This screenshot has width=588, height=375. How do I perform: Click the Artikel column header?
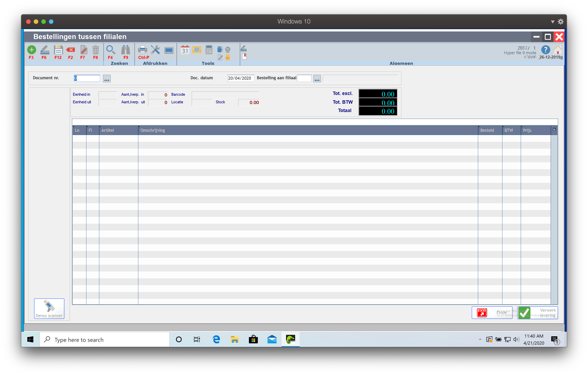(x=108, y=130)
